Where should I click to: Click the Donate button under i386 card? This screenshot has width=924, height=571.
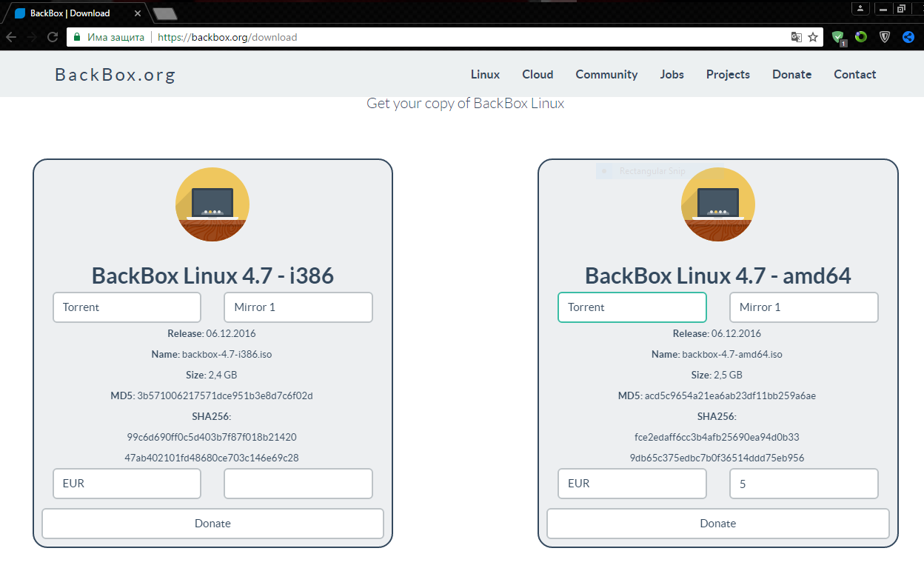coord(212,524)
